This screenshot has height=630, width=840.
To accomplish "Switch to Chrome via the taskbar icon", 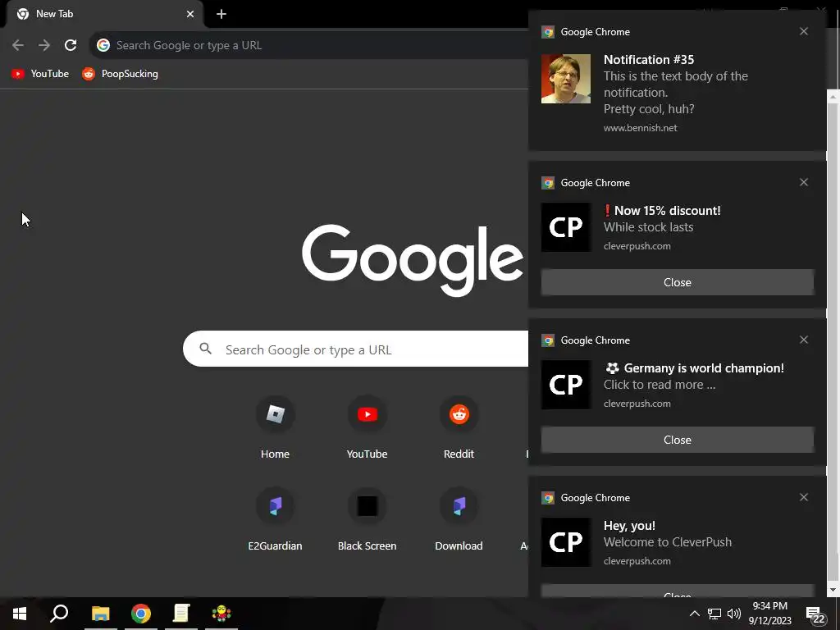I will point(141,614).
